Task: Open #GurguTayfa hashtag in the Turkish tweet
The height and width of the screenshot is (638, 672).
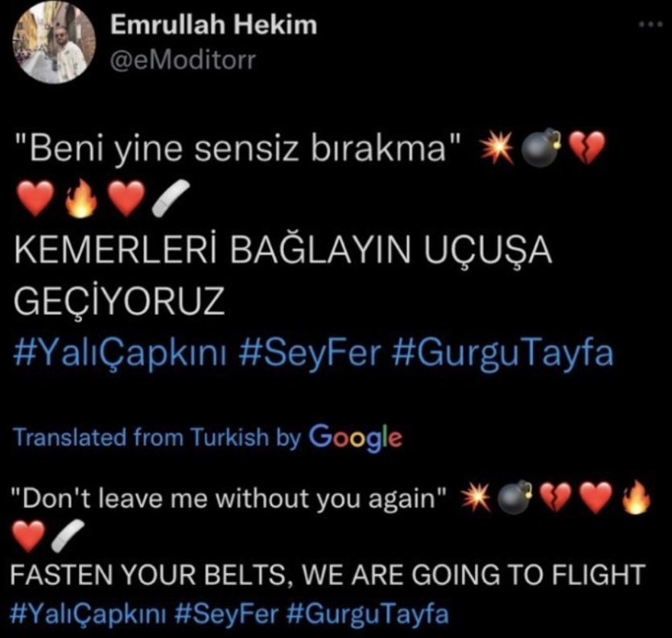Action: click(503, 354)
